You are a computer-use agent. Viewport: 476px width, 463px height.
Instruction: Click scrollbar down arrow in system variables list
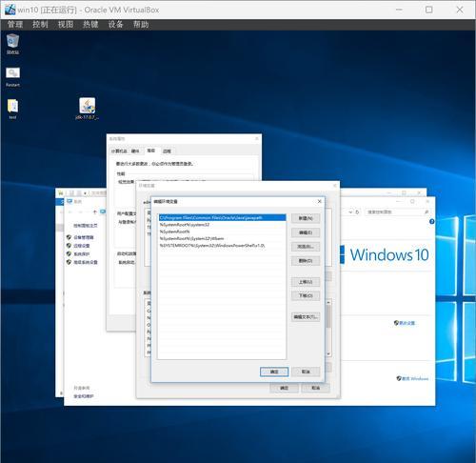click(328, 353)
